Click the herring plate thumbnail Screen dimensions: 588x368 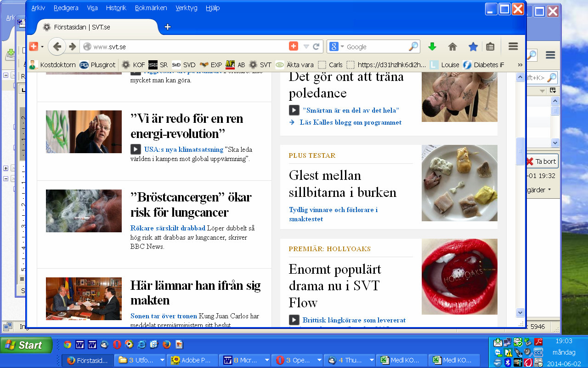click(x=459, y=183)
